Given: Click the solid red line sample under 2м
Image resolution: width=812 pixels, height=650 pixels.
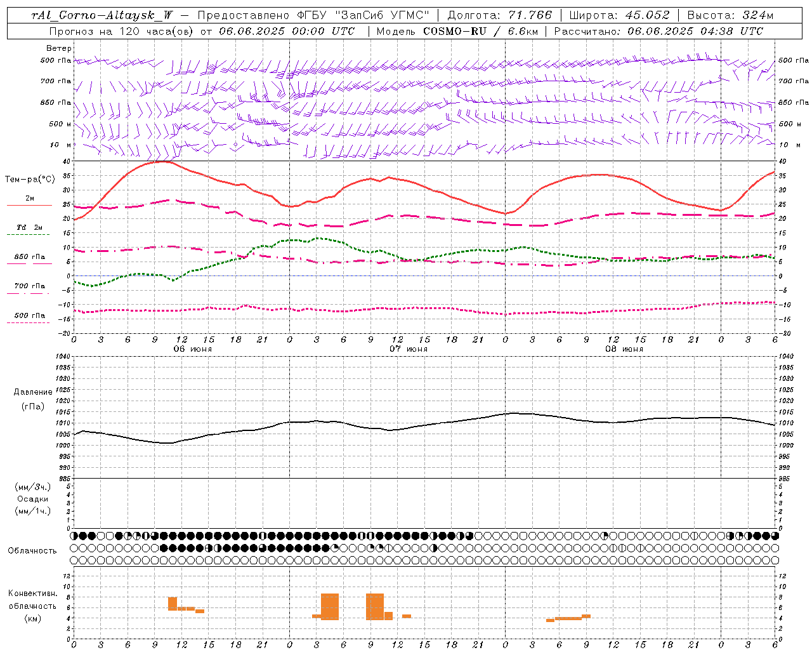Looking at the screenshot, I should [x=29, y=206].
